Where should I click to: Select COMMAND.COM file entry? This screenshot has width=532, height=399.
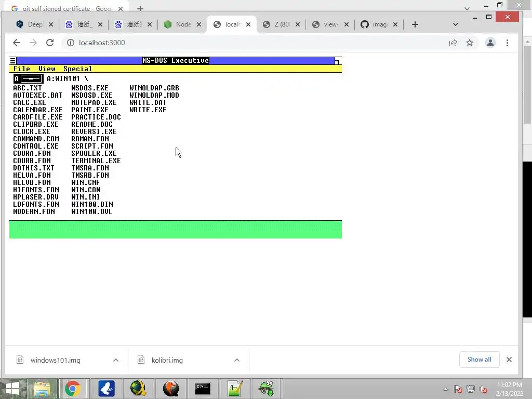pyautogui.click(x=36, y=139)
